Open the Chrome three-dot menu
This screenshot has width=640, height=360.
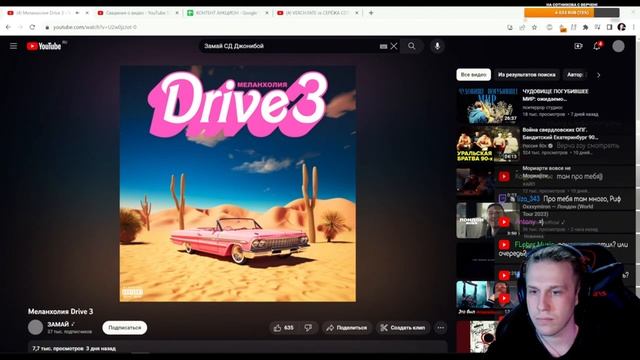click(633, 27)
